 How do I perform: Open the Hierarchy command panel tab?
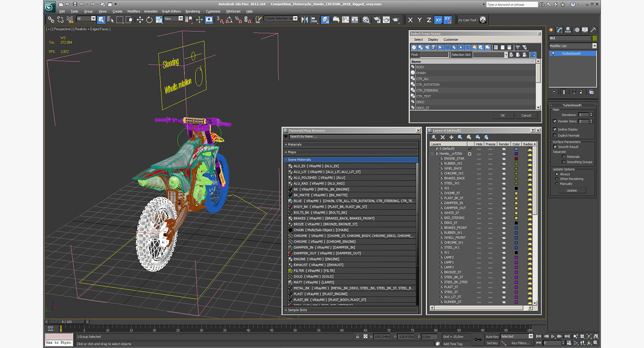click(x=568, y=30)
